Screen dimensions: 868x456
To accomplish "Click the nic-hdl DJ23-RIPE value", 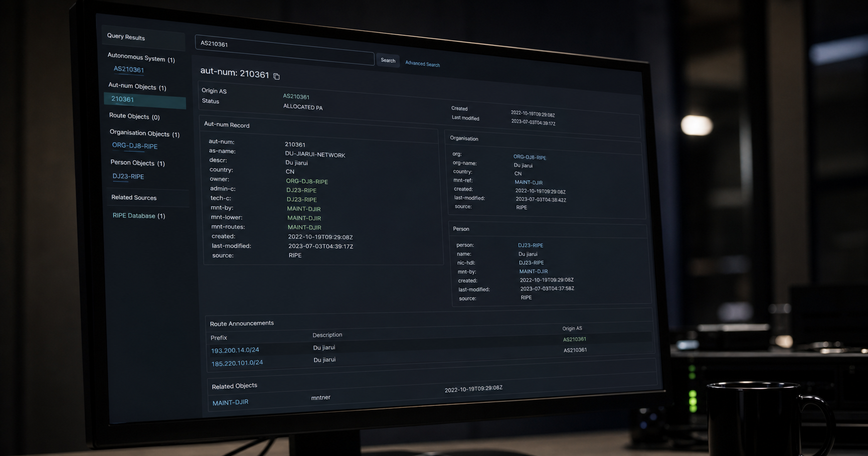I will 531,263.
